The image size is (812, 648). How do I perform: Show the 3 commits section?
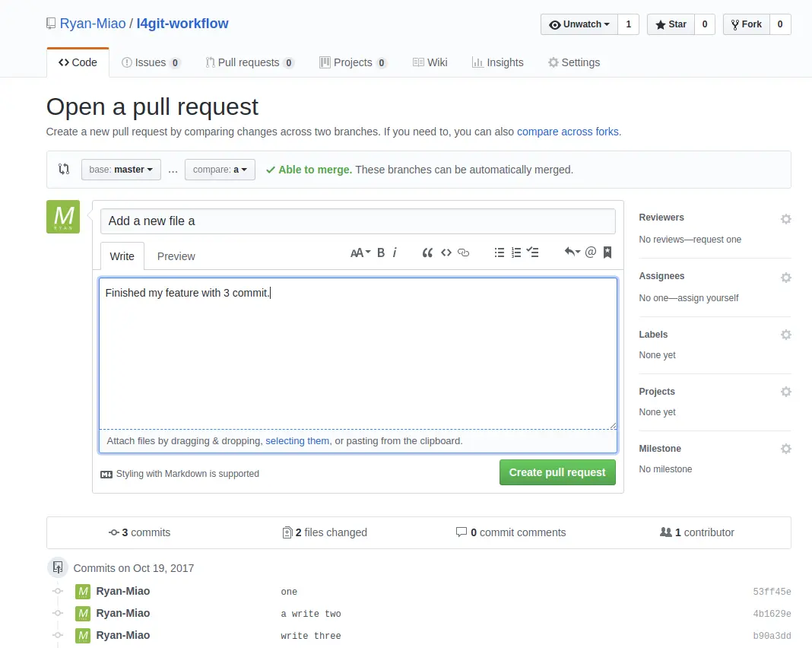tap(139, 532)
